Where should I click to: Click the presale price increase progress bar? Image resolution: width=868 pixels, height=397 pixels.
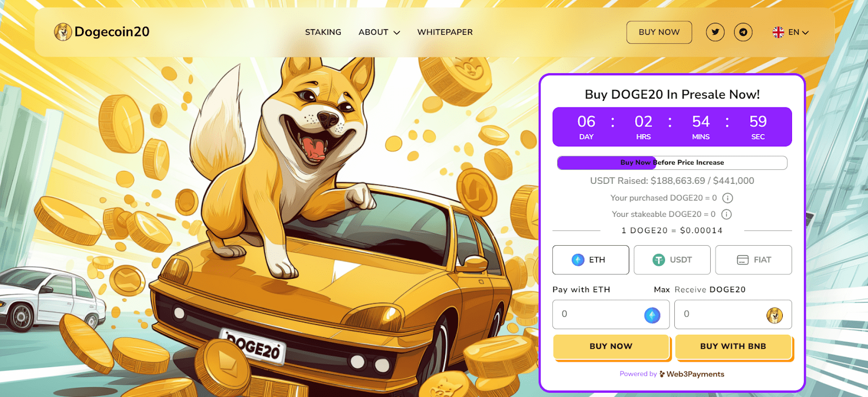(x=672, y=163)
